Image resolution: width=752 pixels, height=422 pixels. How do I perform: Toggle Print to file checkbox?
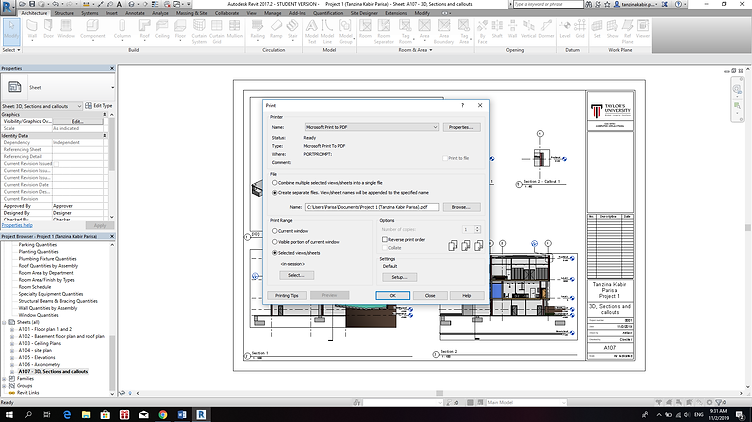click(445, 158)
